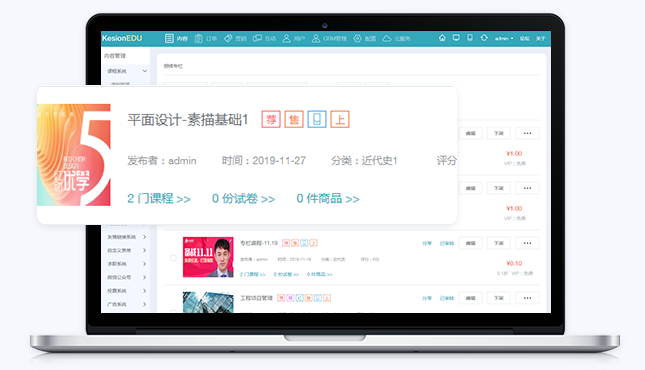
Task: Open the 营销 section in top navigation
Action: tap(235, 38)
